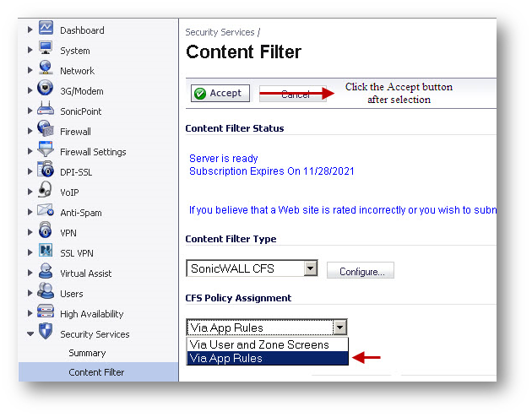Open the CFS Policy Assignment dropdown arrow
This screenshot has width=532, height=417.
[339, 328]
